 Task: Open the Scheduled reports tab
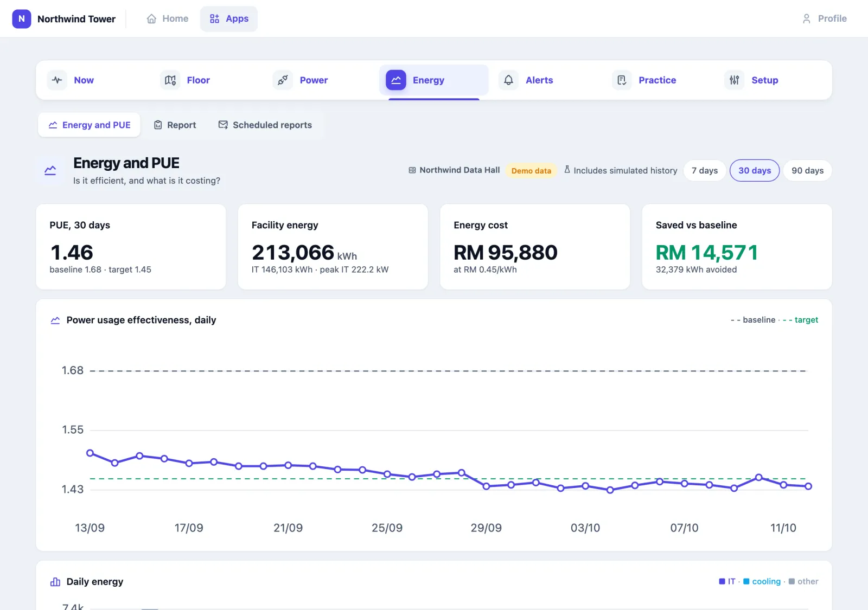265,125
